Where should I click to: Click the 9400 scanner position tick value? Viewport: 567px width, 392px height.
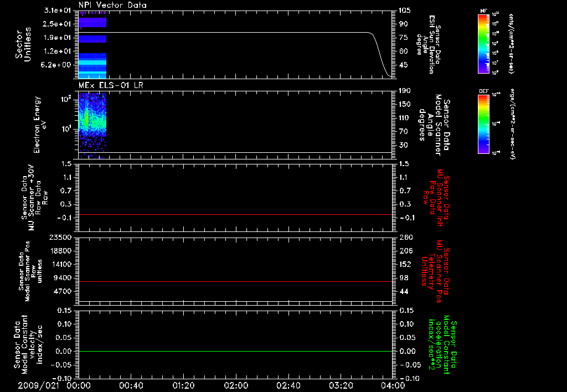tap(63, 278)
